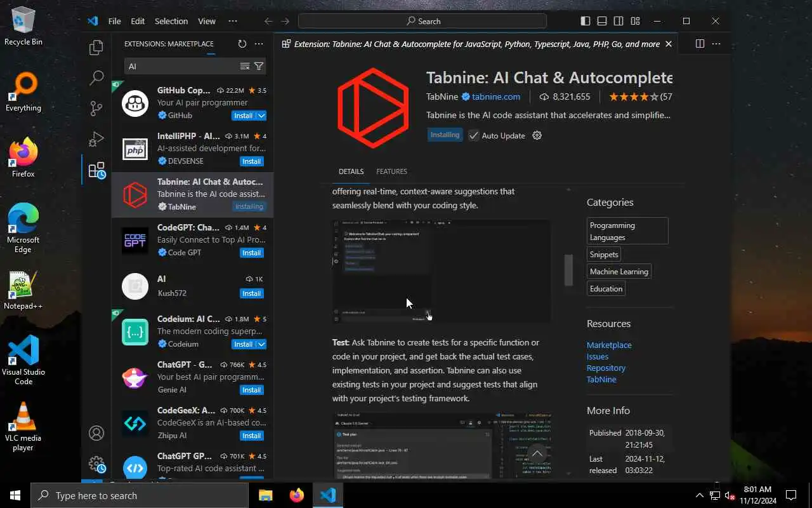Open the Source Control view
This screenshot has width=812, height=508.
(96, 109)
